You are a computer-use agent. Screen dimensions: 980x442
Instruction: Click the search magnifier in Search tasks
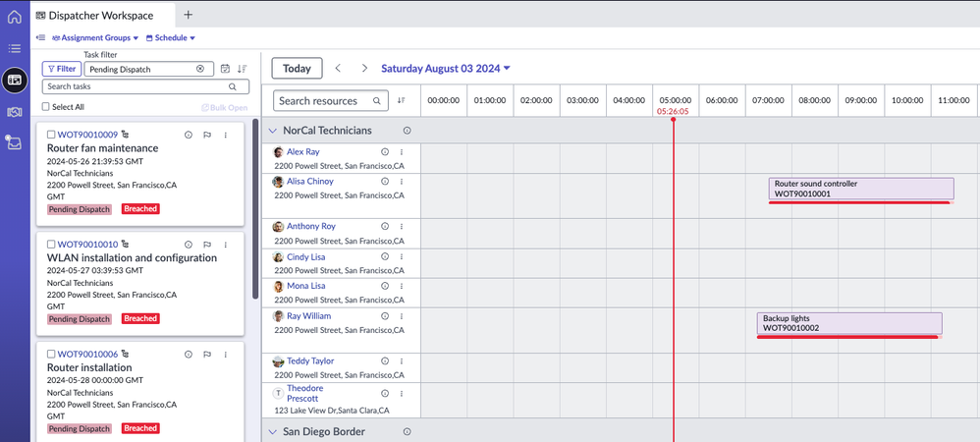click(x=233, y=86)
